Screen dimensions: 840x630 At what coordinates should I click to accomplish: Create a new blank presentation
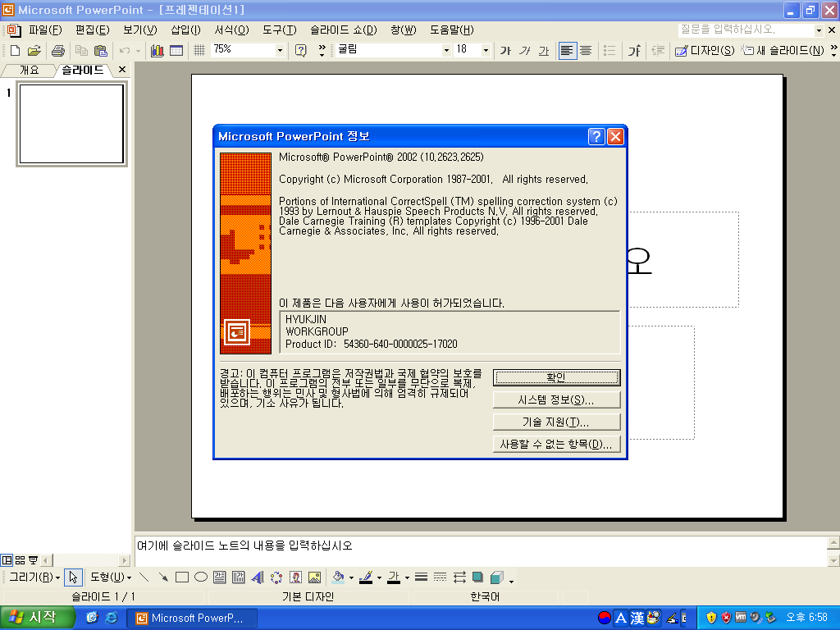tap(15, 51)
